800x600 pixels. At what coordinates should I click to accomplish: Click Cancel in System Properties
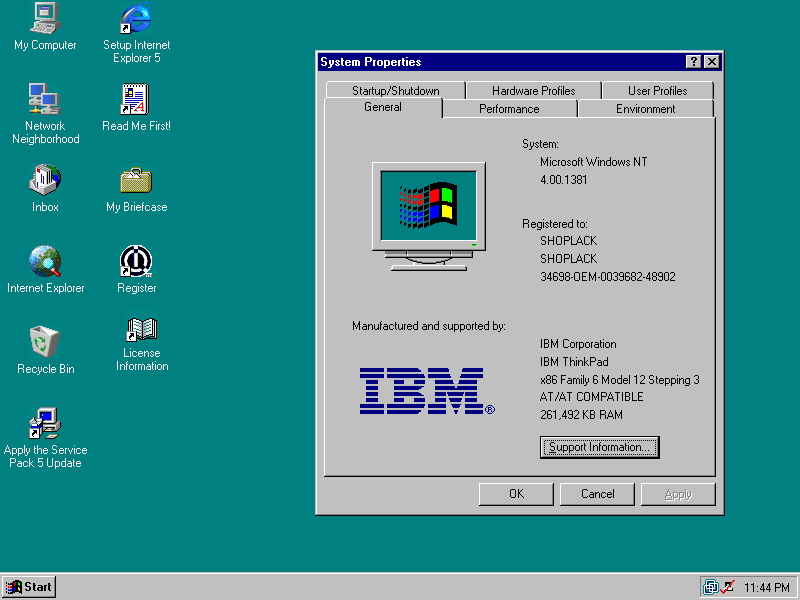pos(597,494)
